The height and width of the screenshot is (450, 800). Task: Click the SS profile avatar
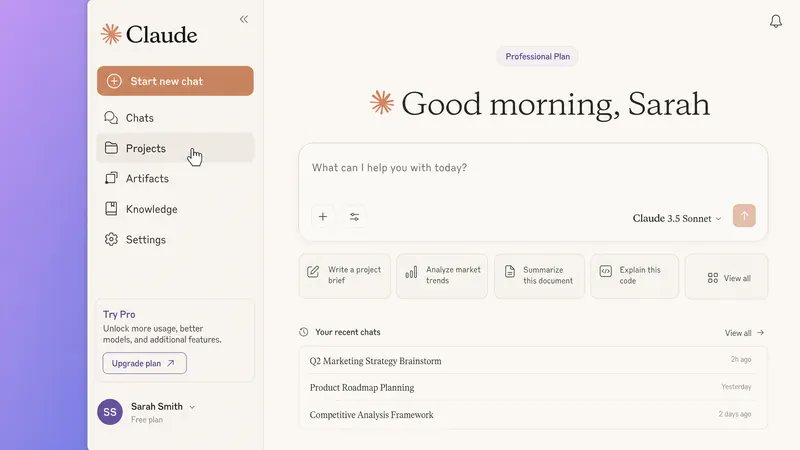(110, 412)
